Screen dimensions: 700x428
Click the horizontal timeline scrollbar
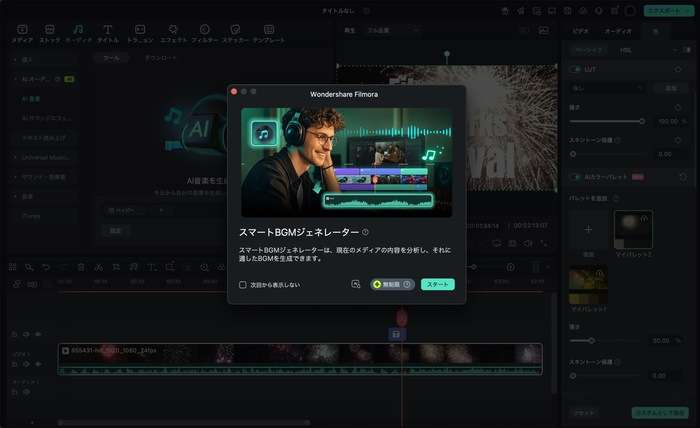[184, 422]
